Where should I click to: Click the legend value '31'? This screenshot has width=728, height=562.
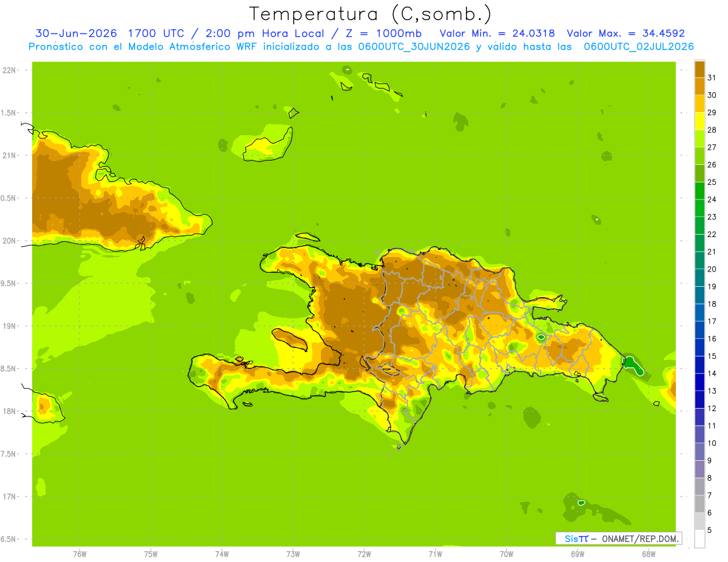coord(712,78)
